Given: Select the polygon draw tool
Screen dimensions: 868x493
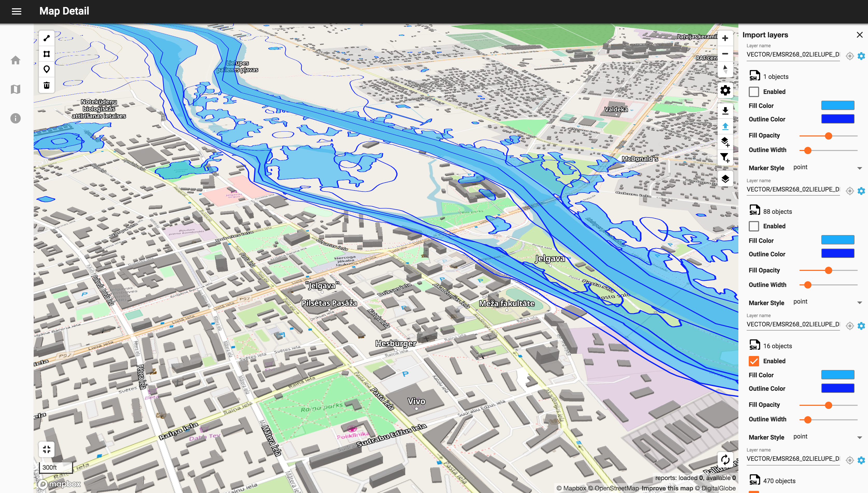Looking at the screenshot, I should [46, 53].
